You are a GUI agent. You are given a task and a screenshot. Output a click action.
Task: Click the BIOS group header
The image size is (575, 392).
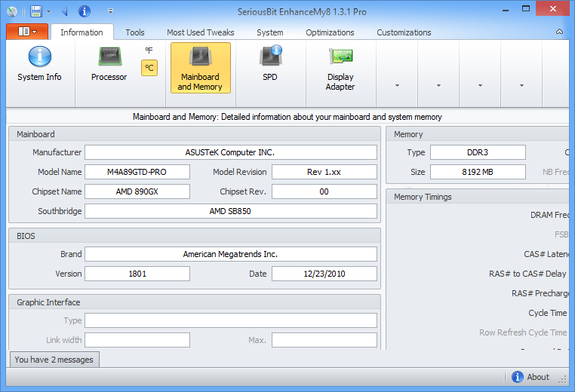(195, 236)
